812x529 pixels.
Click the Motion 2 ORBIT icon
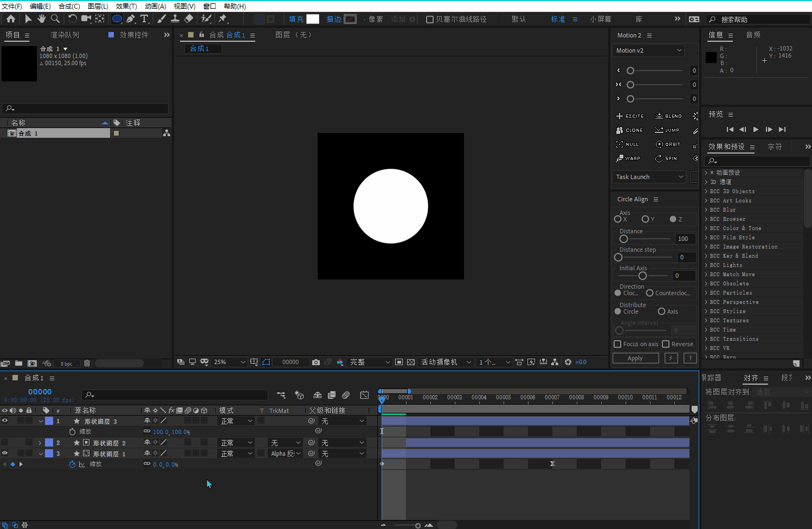pyautogui.click(x=659, y=144)
